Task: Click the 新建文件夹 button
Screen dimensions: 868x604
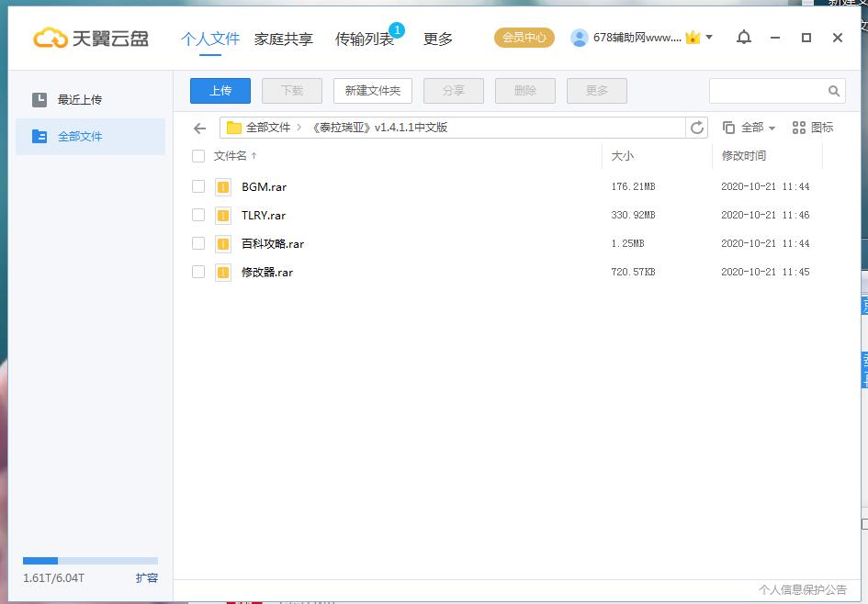Action: point(372,91)
